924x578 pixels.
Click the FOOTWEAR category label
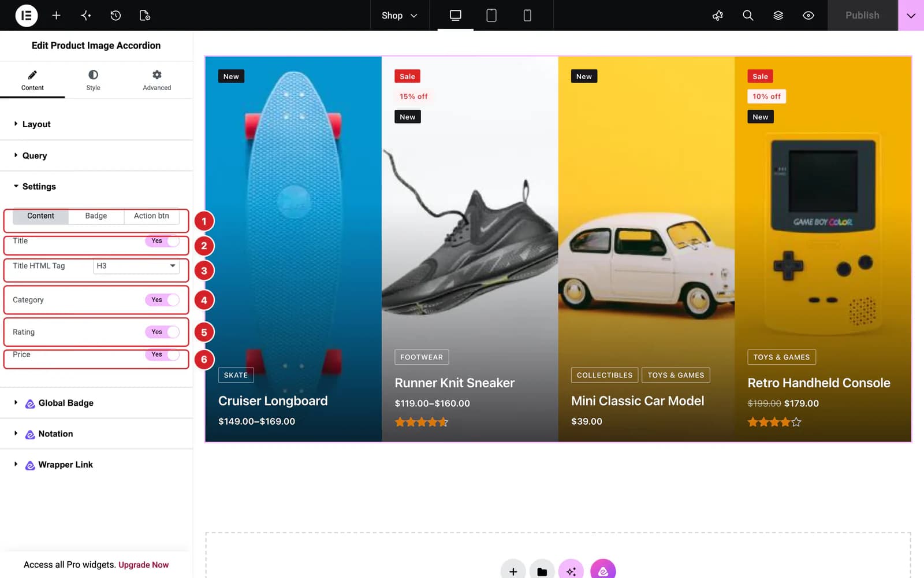pos(422,357)
